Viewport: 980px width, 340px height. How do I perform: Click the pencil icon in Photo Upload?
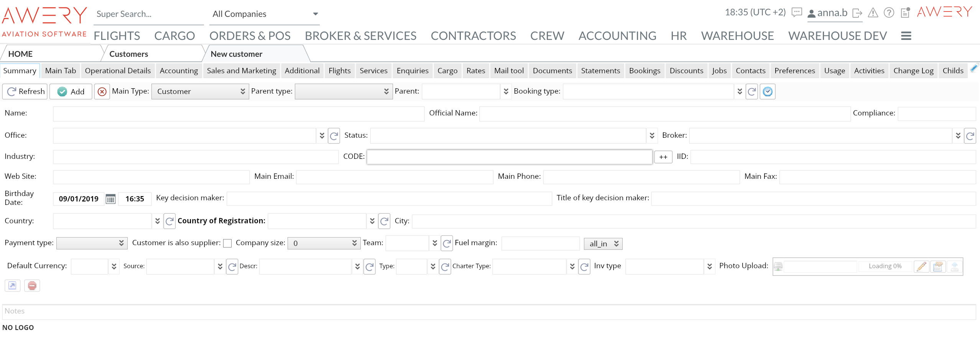coord(922,266)
